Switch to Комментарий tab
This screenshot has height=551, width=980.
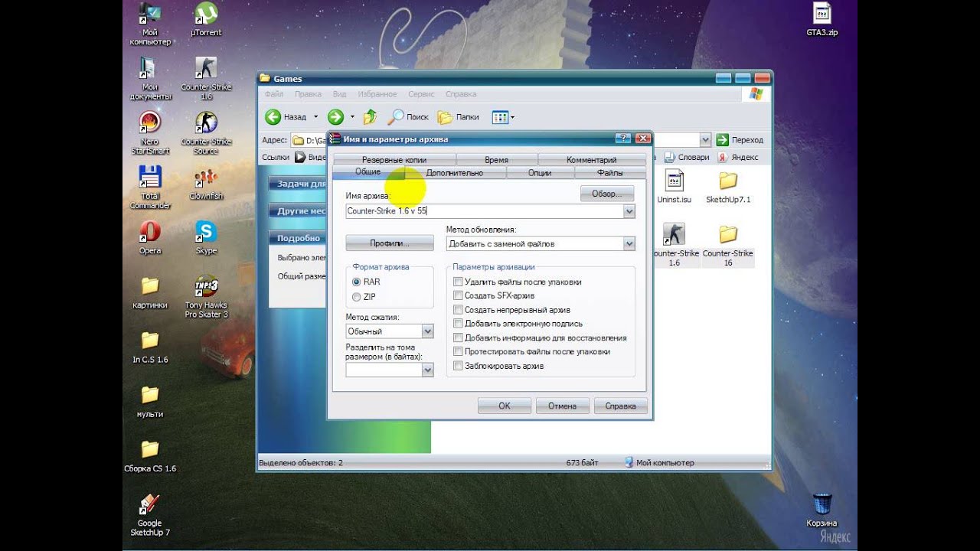(x=591, y=160)
